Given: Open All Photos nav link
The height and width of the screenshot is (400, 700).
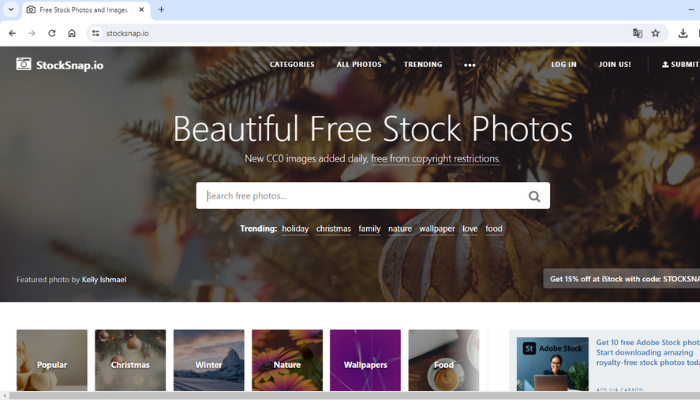Looking at the screenshot, I should click(x=359, y=64).
